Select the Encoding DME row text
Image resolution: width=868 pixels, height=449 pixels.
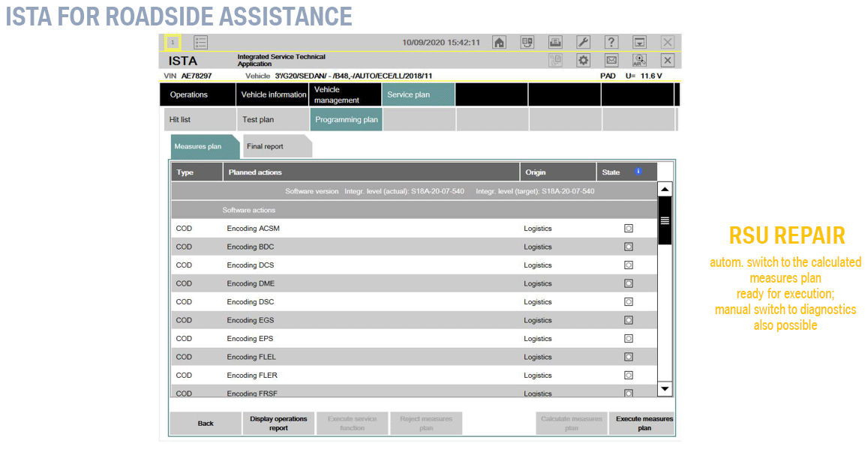point(251,283)
